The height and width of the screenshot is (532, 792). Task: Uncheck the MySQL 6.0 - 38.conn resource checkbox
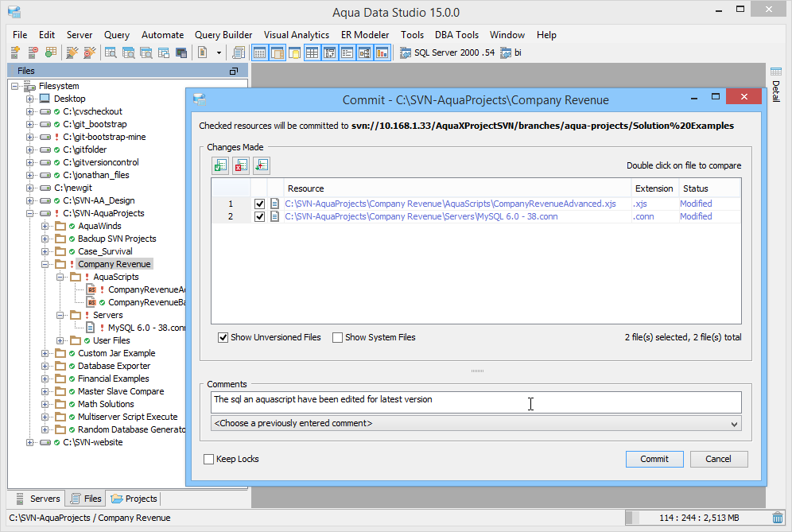[259, 216]
